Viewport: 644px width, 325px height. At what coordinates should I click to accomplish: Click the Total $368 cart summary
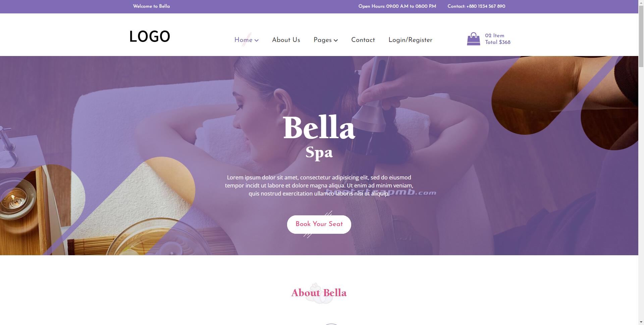498,42
